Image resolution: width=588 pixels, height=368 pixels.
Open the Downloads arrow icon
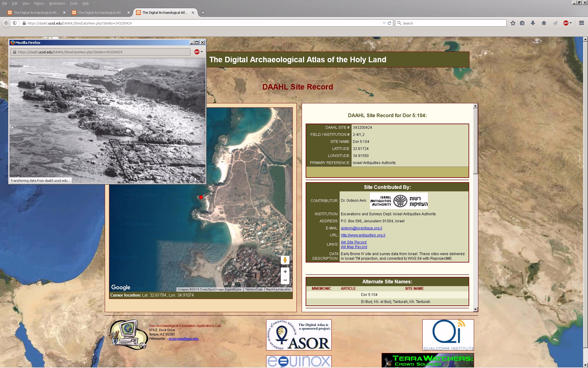pyautogui.click(x=533, y=23)
